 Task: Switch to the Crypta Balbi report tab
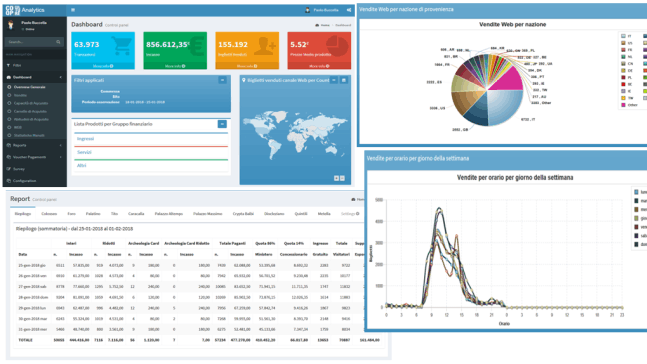(x=243, y=214)
